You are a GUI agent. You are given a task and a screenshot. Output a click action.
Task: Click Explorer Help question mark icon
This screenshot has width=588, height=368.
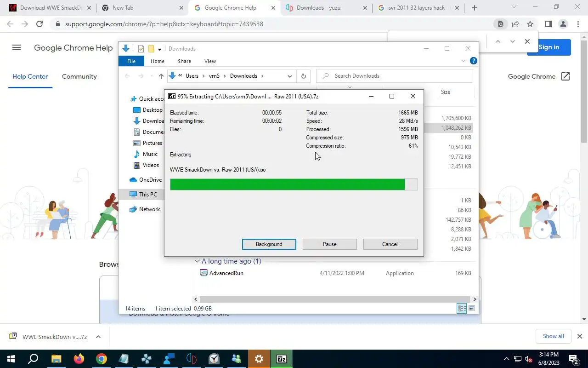(474, 61)
